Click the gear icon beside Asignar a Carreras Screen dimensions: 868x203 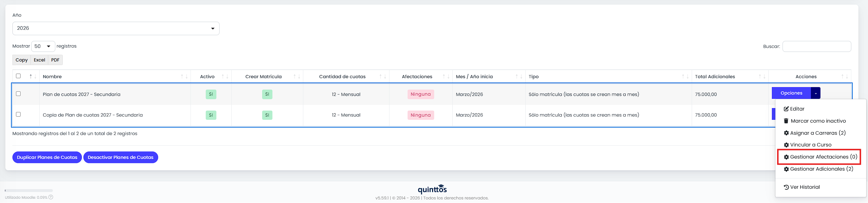click(786, 133)
